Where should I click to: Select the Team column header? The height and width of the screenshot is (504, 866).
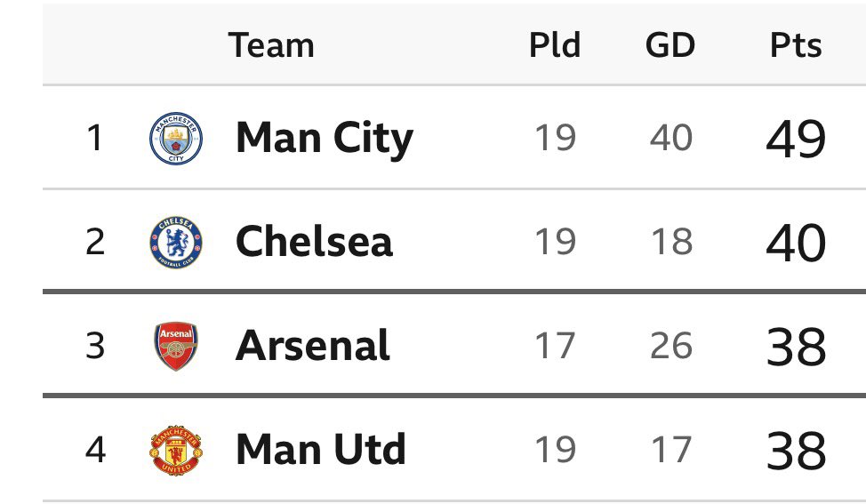tap(271, 45)
